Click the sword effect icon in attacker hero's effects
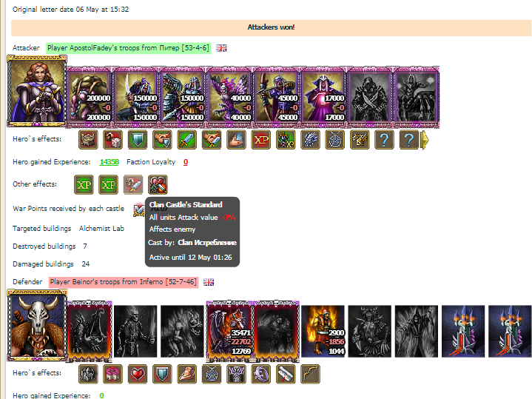 tap(186, 140)
